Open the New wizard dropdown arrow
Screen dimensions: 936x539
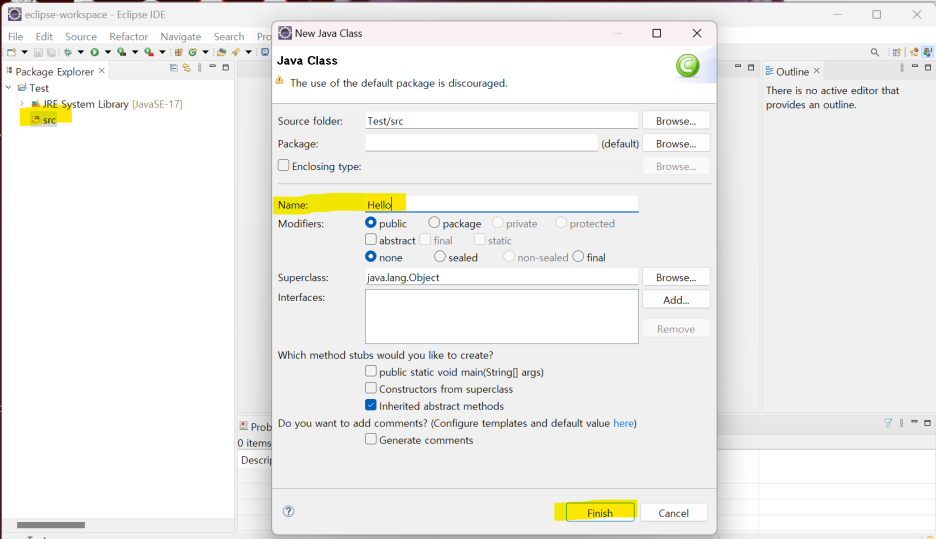coord(24,52)
